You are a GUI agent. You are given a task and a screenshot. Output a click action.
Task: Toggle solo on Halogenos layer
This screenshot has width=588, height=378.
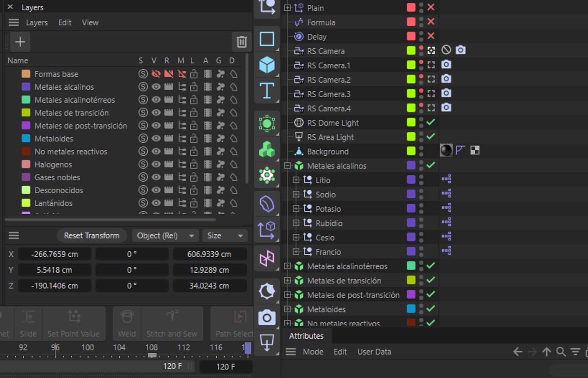pos(143,164)
